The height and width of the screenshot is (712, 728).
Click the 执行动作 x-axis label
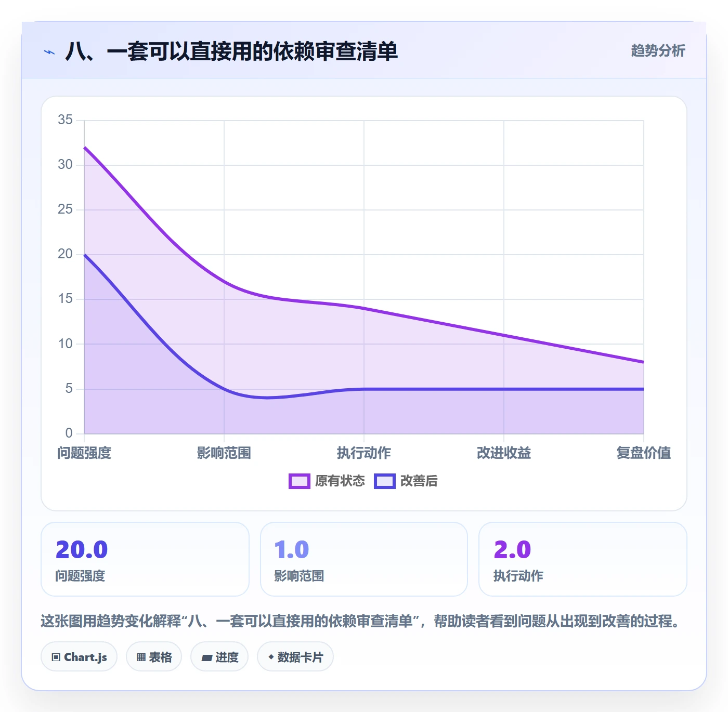[364, 453]
